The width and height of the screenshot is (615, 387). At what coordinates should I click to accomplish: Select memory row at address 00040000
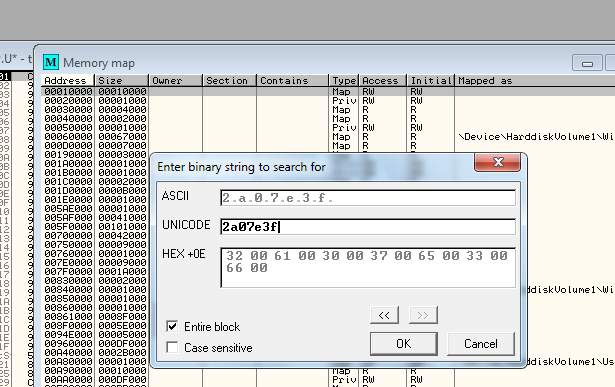pyautogui.click(x=328, y=118)
